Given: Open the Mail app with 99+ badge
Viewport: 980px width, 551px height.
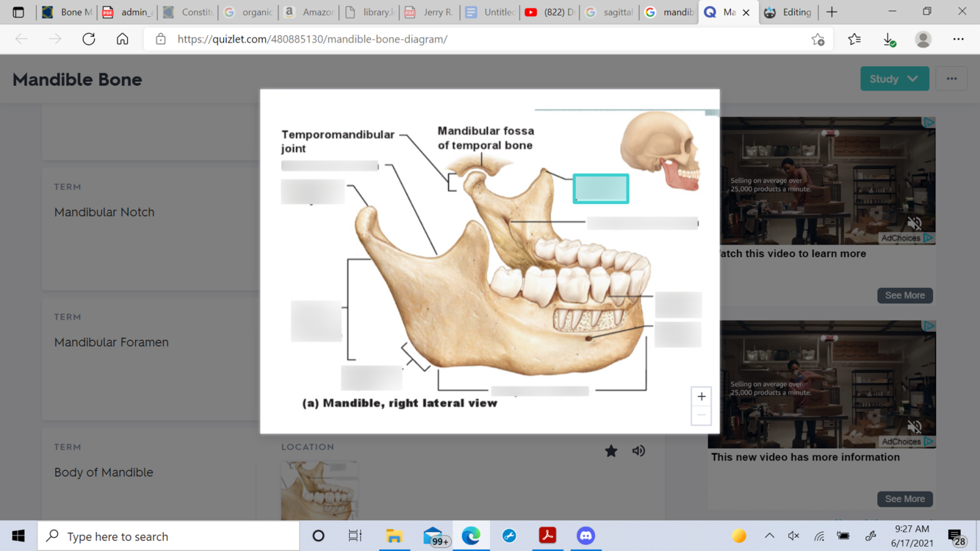Looking at the screenshot, I should click(434, 536).
